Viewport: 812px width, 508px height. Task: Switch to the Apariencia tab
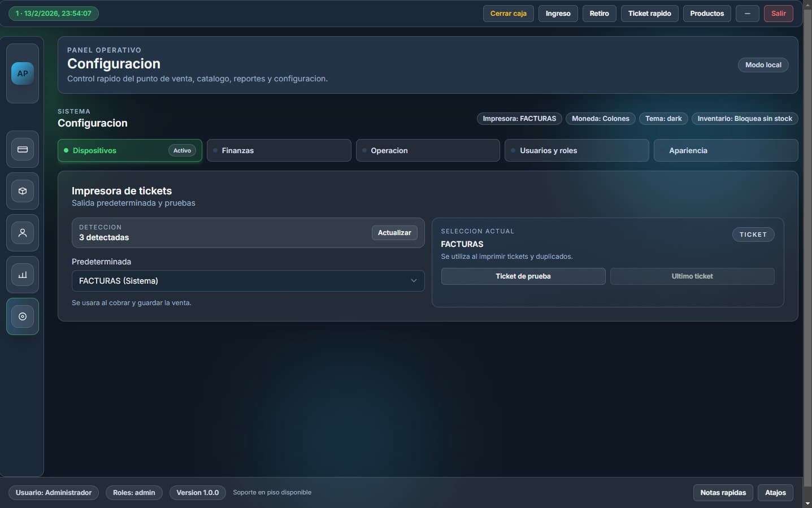726,150
